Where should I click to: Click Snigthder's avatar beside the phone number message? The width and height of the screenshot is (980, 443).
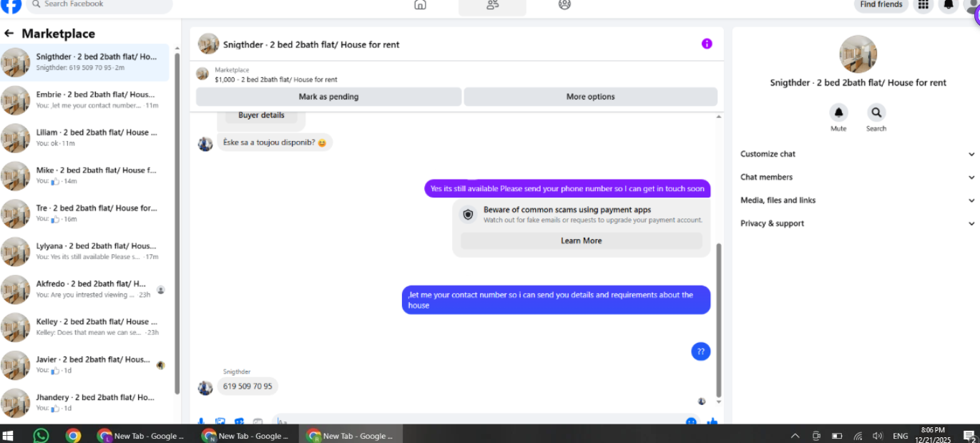tap(205, 388)
